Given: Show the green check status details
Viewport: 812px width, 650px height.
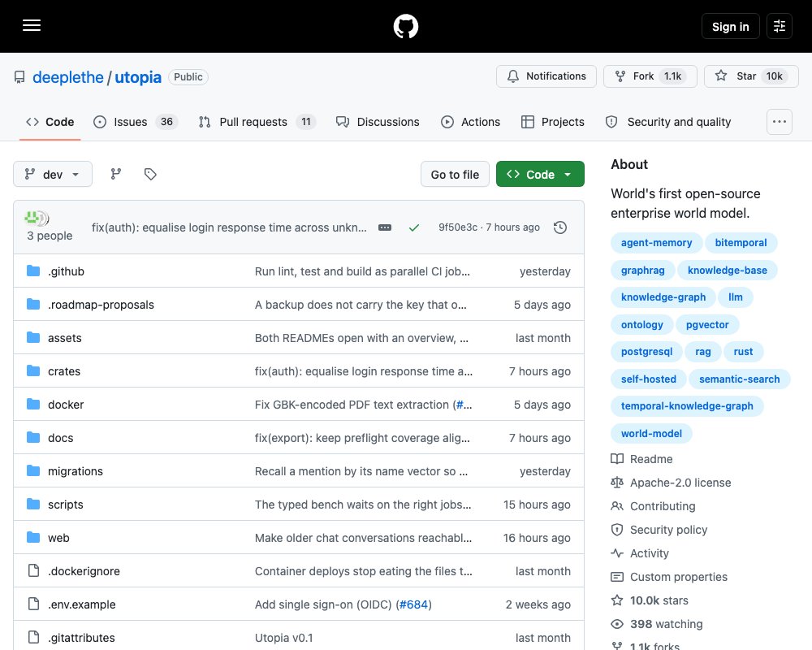Looking at the screenshot, I should point(414,227).
